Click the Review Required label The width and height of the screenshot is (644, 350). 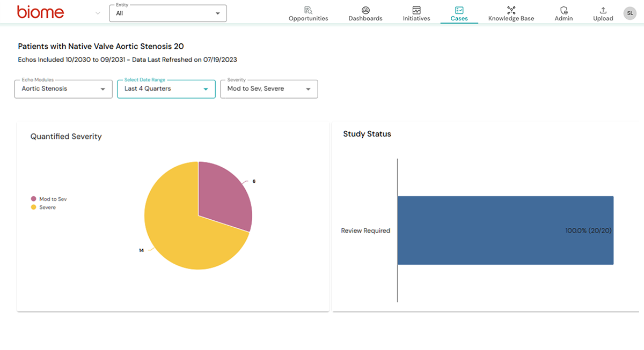365,230
